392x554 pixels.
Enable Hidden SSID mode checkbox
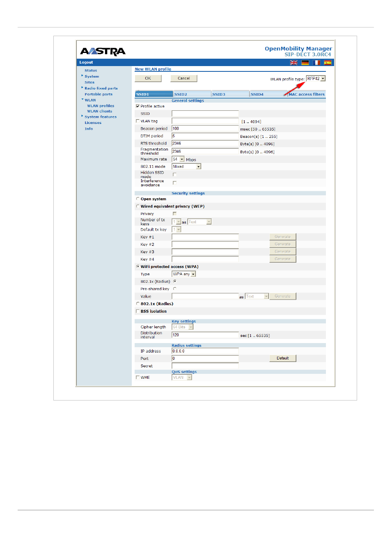pos(174,174)
